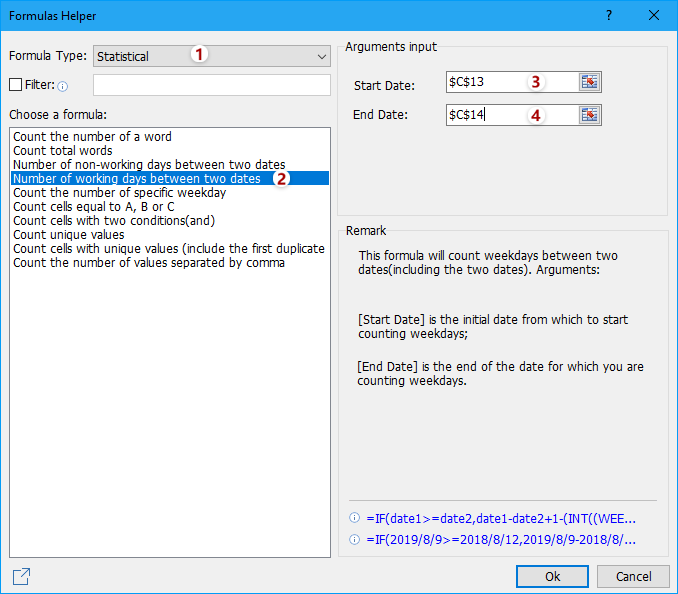Image resolution: width=678 pixels, height=594 pixels.
Task: Click the Filter text input field
Action: (x=211, y=85)
